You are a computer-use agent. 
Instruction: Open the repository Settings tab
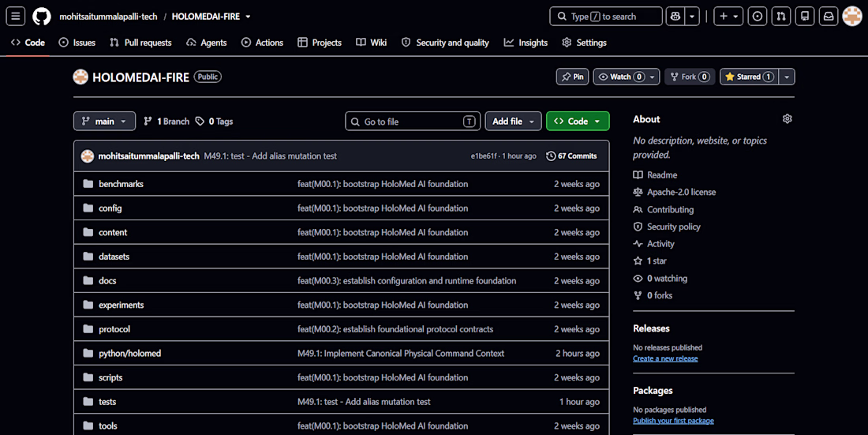584,43
